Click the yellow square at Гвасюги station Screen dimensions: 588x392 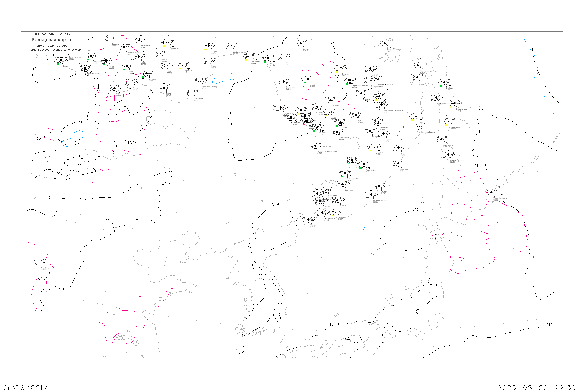(x=370, y=151)
